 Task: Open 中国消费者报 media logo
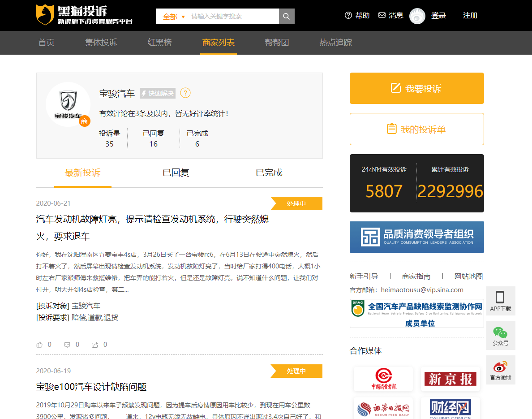coord(383,379)
